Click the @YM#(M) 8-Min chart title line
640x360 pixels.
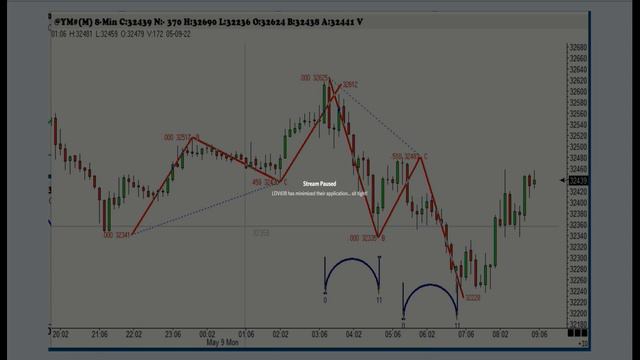pyautogui.click(x=208, y=22)
